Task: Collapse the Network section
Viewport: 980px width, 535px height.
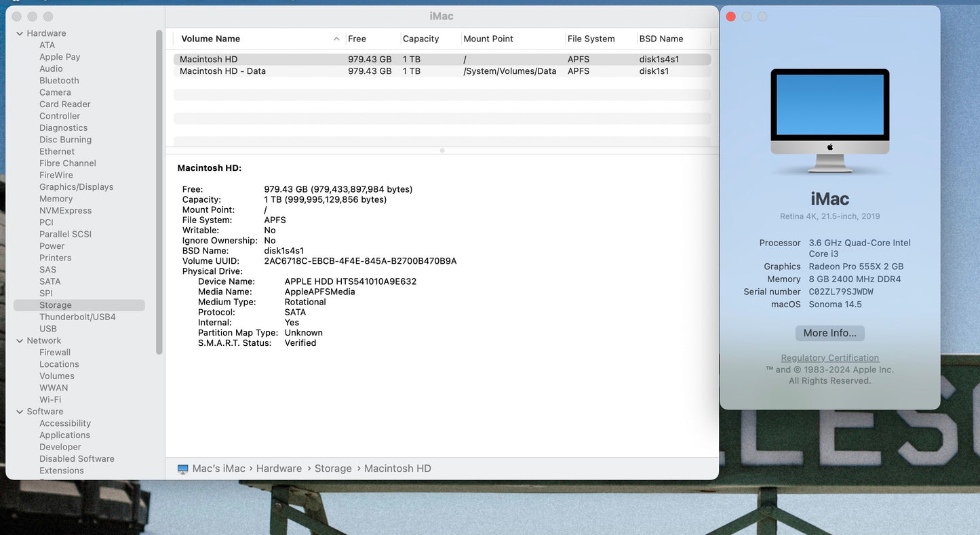Action: (x=20, y=340)
